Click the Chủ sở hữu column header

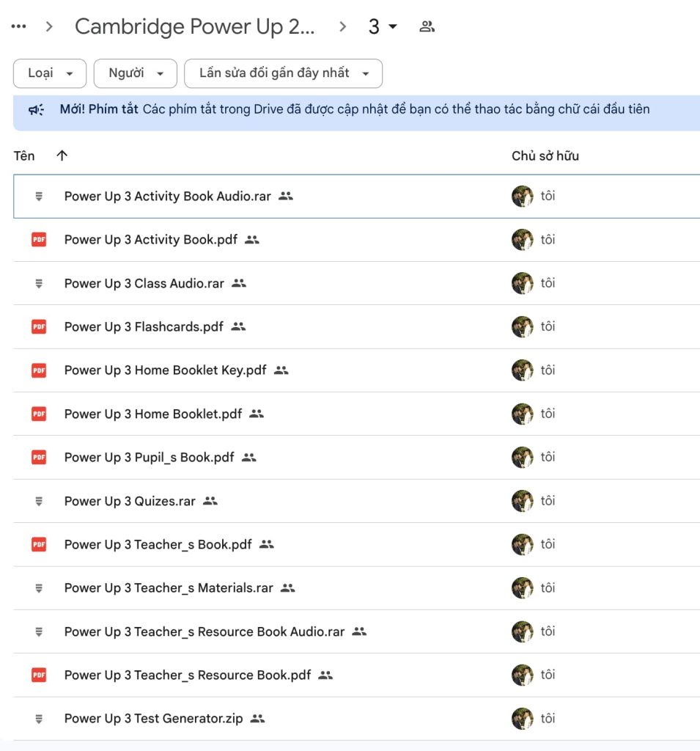coord(545,155)
